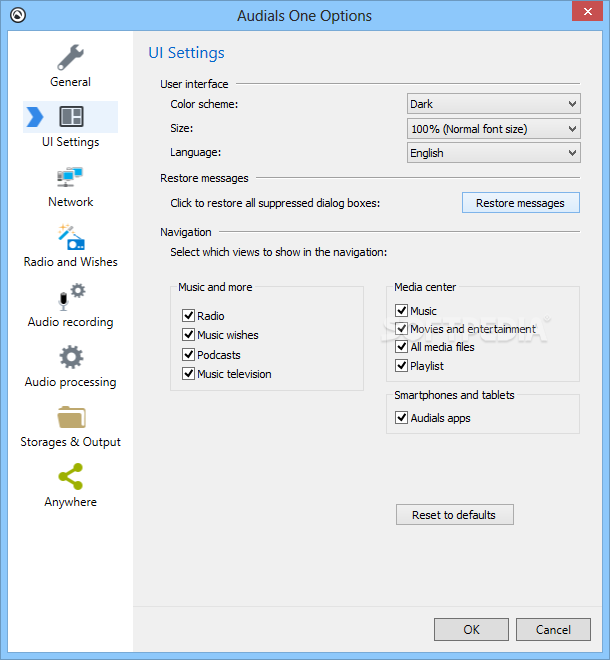Disable the Podcasts checkbox
This screenshot has height=660, width=610.
[188, 355]
